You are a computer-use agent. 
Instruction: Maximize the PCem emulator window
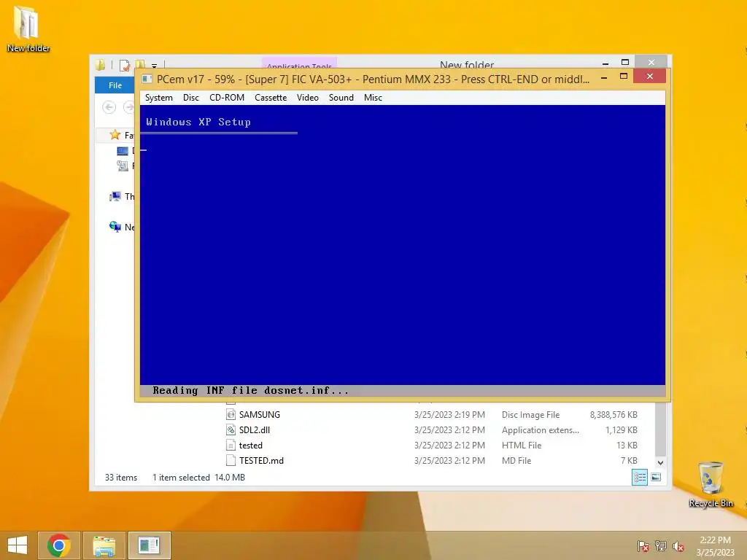624,77
